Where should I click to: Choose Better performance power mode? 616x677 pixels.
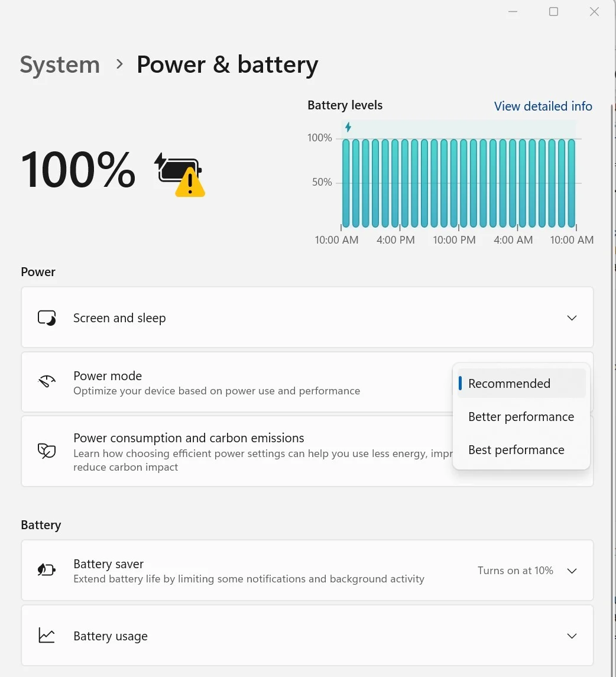(521, 417)
